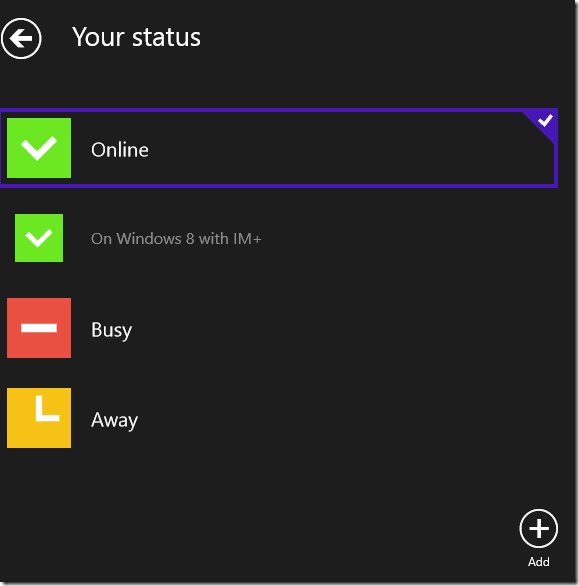Set status to Busy
Screen dimensions: 579x586
(111, 330)
